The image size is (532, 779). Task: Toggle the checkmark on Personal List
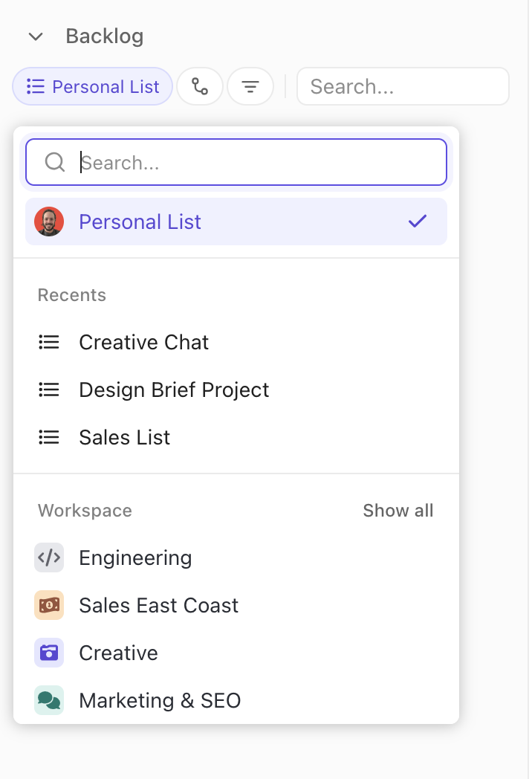pyautogui.click(x=418, y=222)
